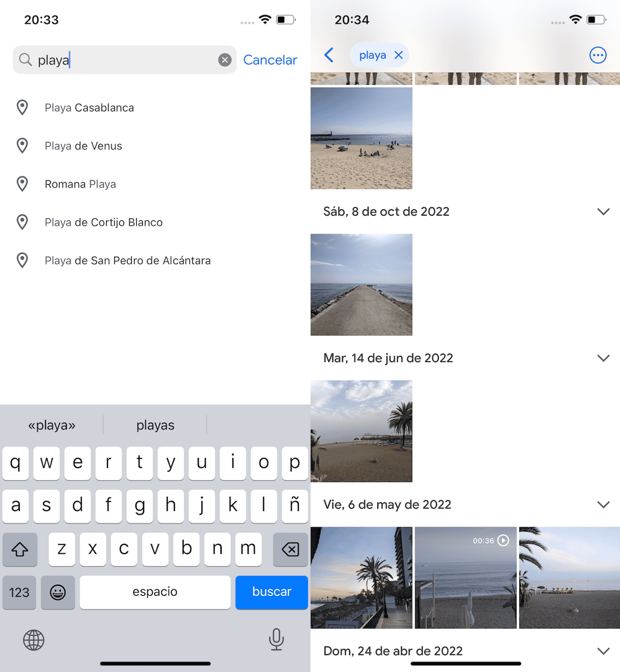
Task: Select Playa de San Pedro de Alcántara
Action: tap(155, 261)
